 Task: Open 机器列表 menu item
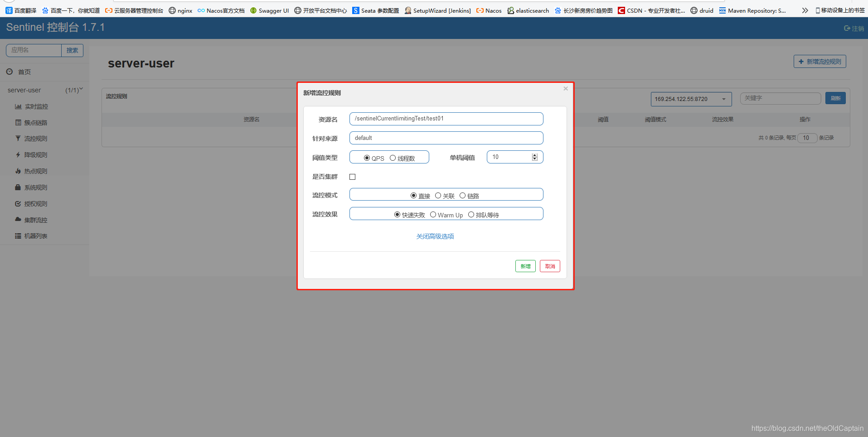pyautogui.click(x=36, y=236)
